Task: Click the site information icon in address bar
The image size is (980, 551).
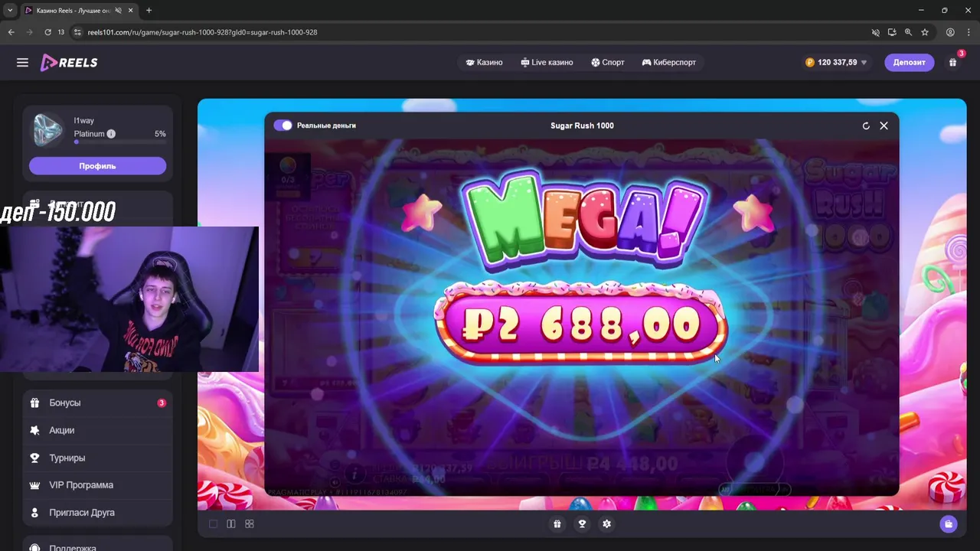Action: 77,32
